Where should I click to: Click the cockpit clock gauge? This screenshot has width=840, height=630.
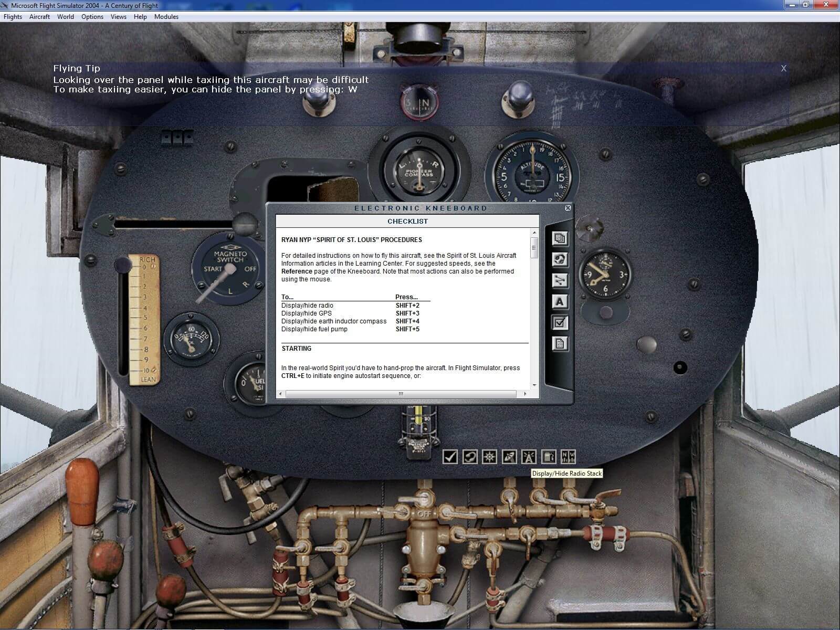tap(605, 274)
